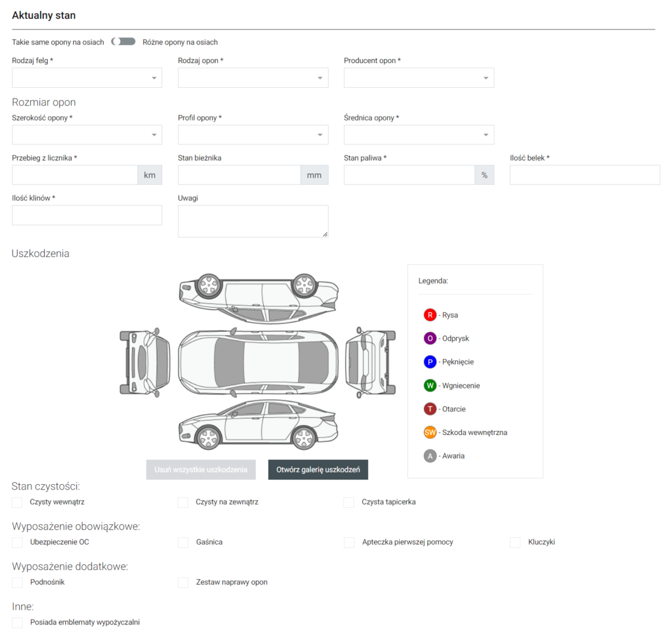Open the Profil opony dropdown
Viewport: 672px width, 641px height.
click(x=253, y=135)
